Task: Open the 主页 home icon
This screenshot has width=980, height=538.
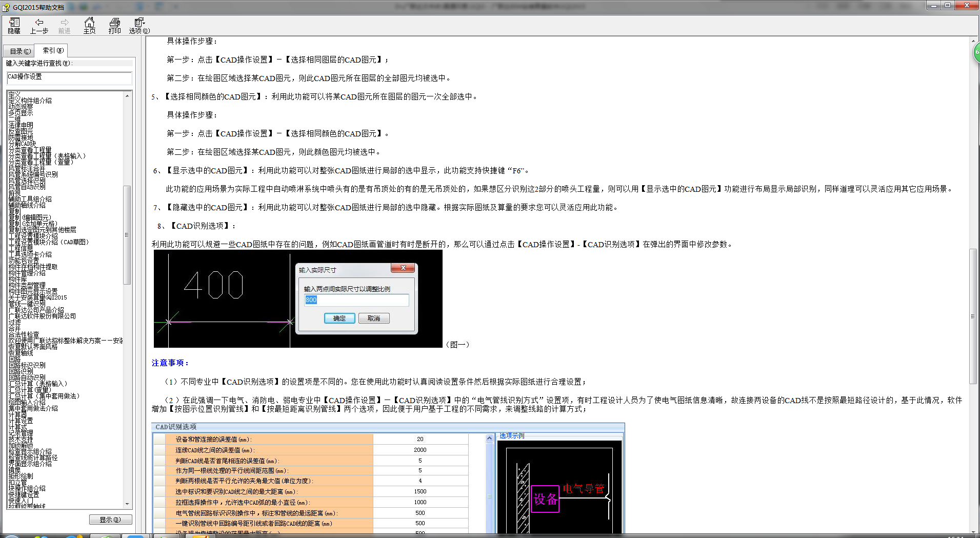Action: tap(89, 26)
